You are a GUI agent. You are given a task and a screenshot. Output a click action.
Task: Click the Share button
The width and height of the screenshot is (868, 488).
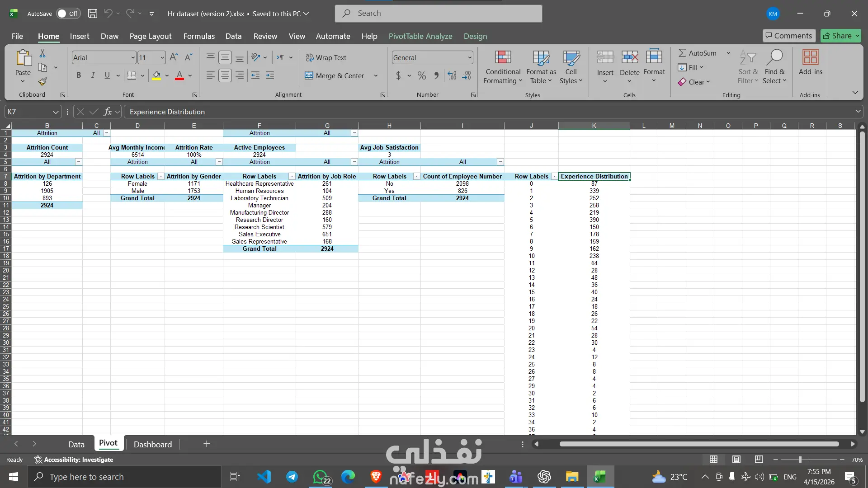point(837,36)
